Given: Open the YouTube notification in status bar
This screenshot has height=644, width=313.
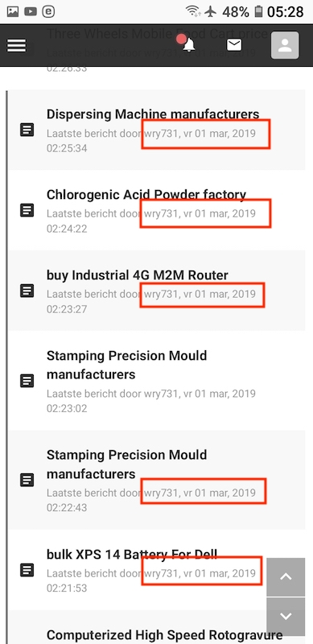Looking at the screenshot, I should point(31,12).
